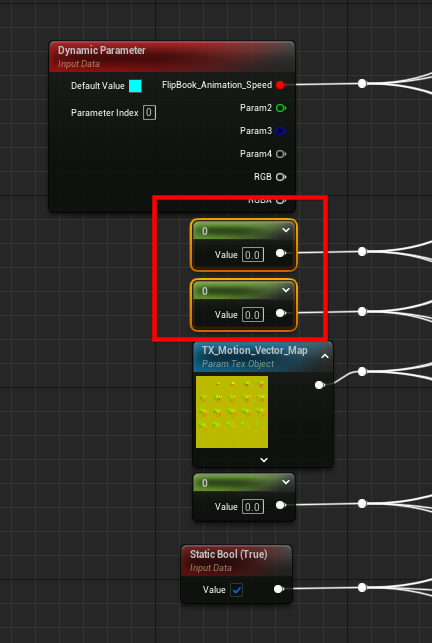Click the TX_Motion_Vector_Map output pin

pyautogui.click(x=320, y=385)
